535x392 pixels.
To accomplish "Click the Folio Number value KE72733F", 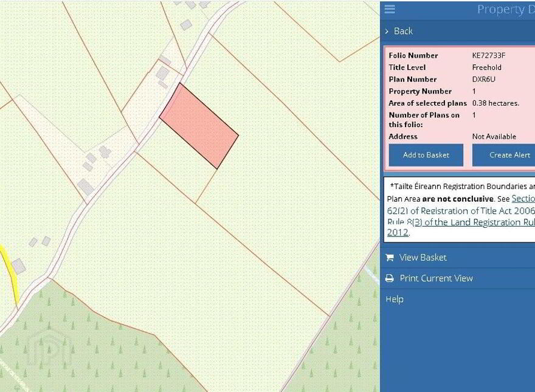I will point(489,55).
